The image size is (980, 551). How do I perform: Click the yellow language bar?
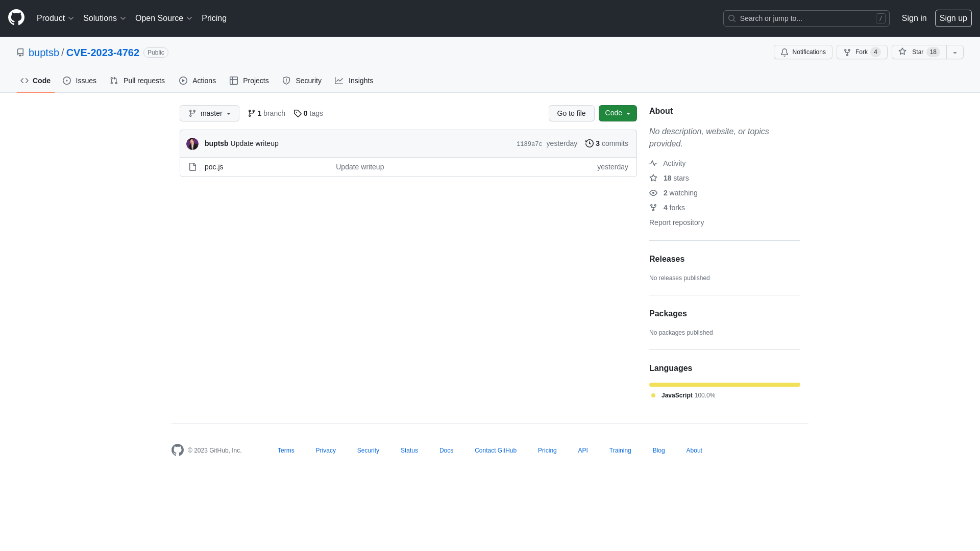point(725,385)
